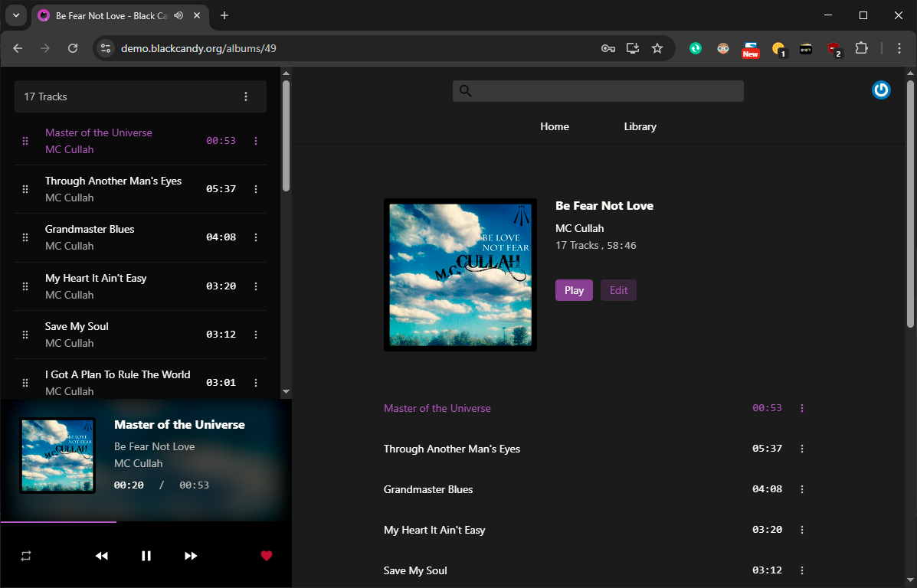Click the '17 Tracks , 58:46' album summary

pos(595,246)
